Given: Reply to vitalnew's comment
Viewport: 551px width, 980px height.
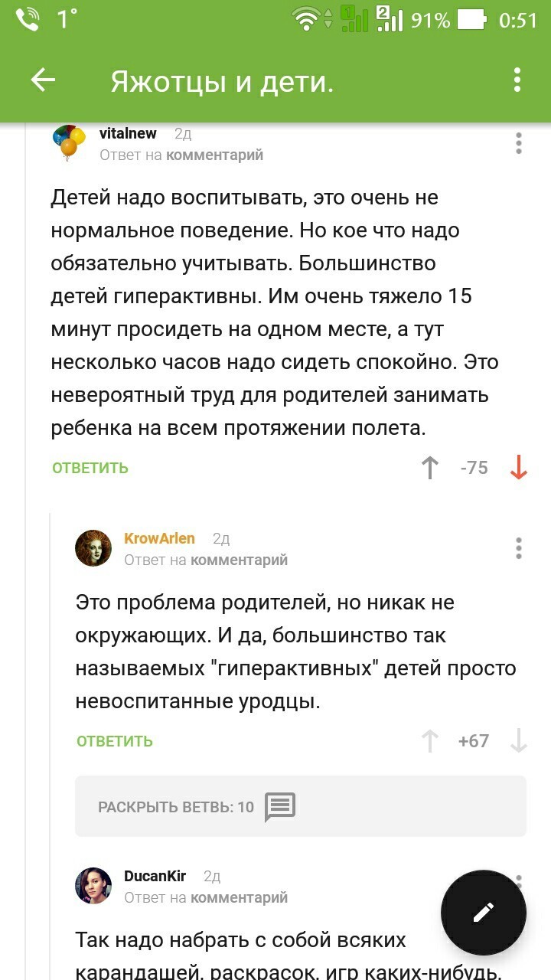Looking at the screenshot, I should [x=90, y=468].
